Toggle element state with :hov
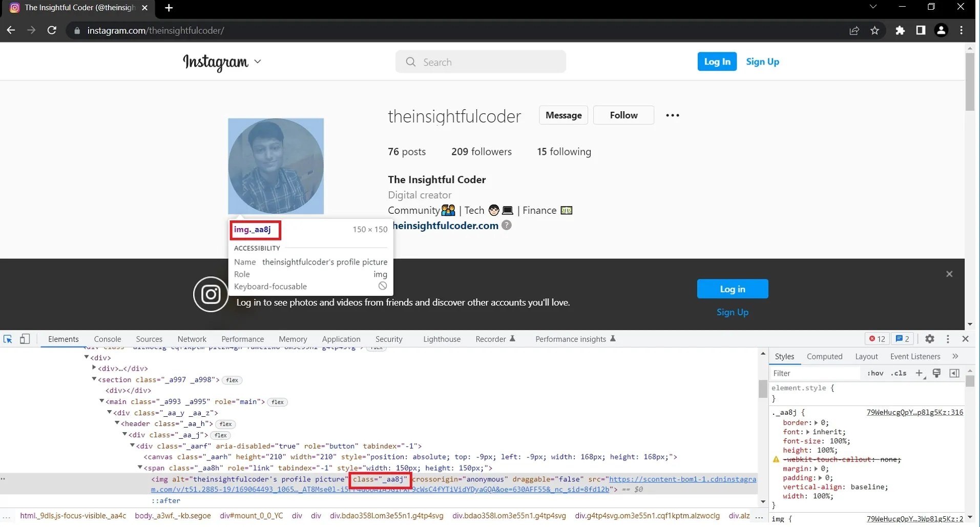The width and height of the screenshot is (980, 527). point(875,373)
